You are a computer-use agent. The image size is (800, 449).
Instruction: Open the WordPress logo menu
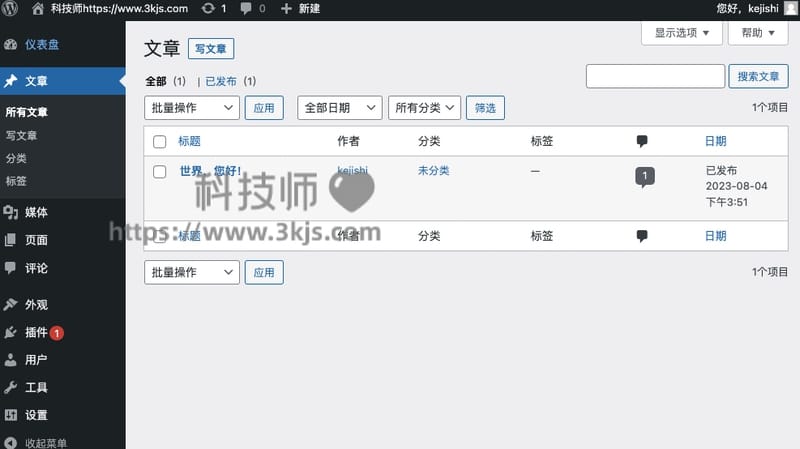point(10,8)
